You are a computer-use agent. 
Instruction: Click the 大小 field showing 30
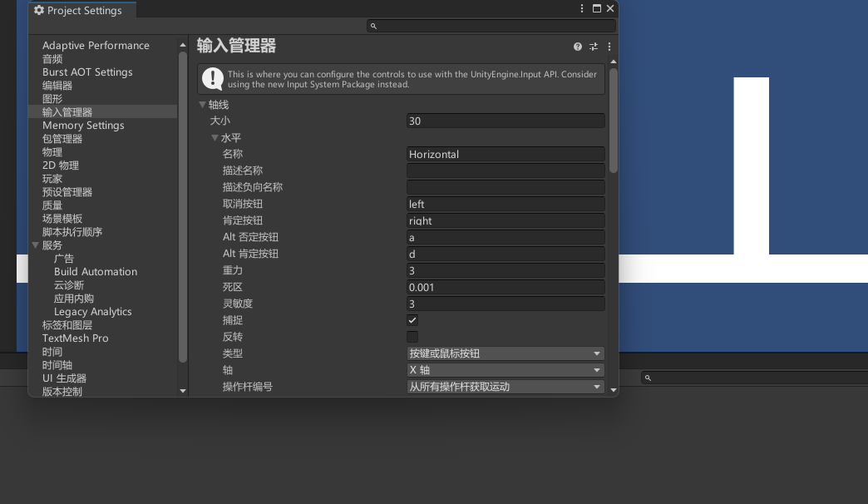click(x=506, y=121)
